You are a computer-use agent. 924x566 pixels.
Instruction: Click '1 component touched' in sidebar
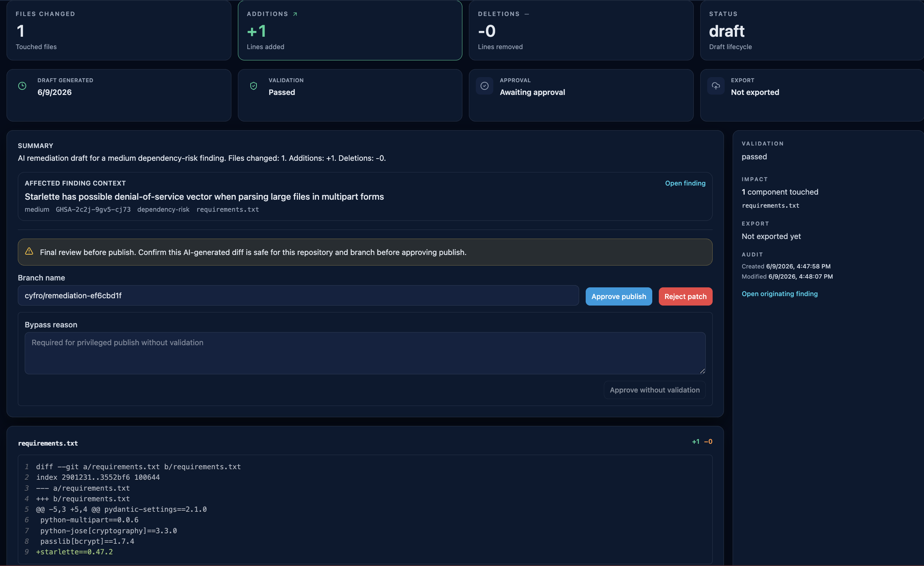[780, 192]
